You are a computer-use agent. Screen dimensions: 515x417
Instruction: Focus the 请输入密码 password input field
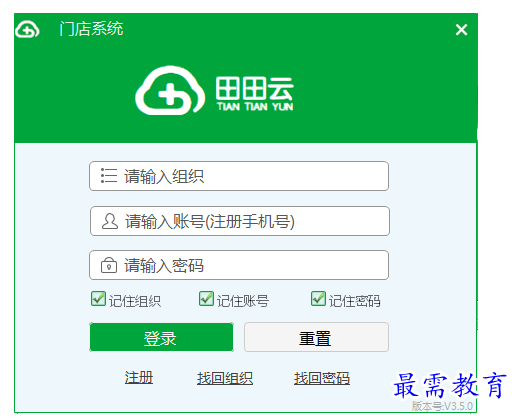(x=239, y=265)
